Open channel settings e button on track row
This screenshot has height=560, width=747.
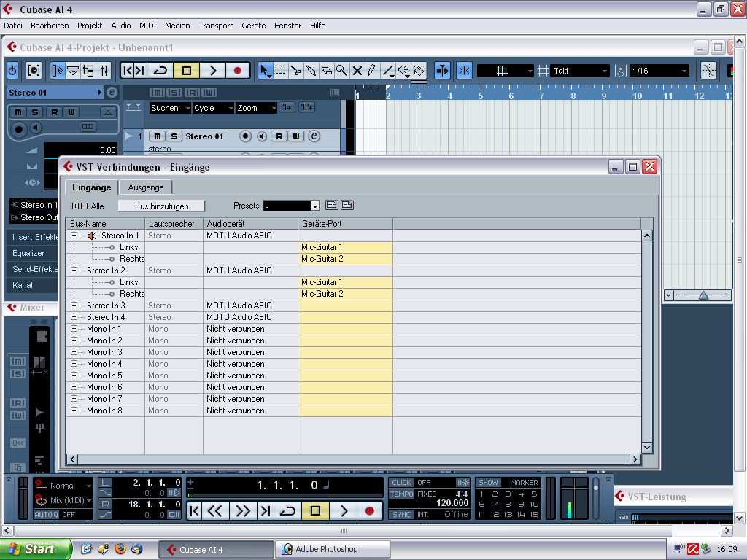[314, 136]
